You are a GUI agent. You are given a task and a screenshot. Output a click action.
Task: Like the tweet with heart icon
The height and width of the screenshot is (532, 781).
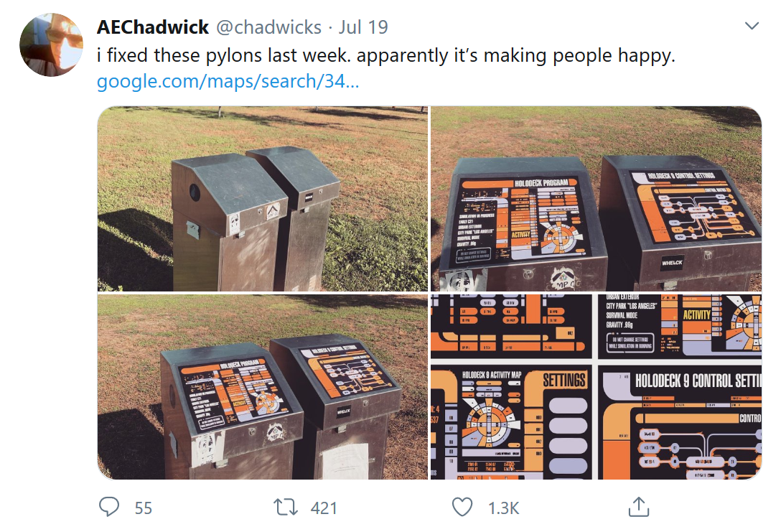pyautogui.click(x=462, y=507)
